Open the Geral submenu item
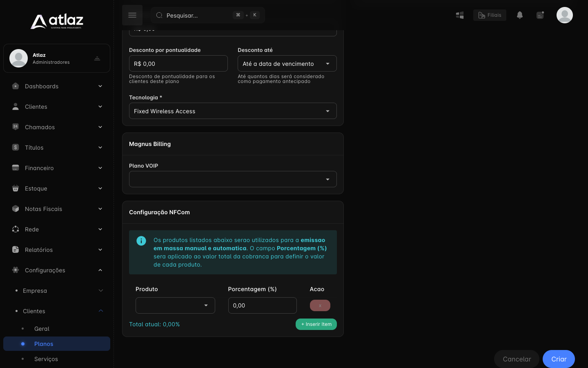Viewport: 588px width, 368px height. tap(42, 329)
